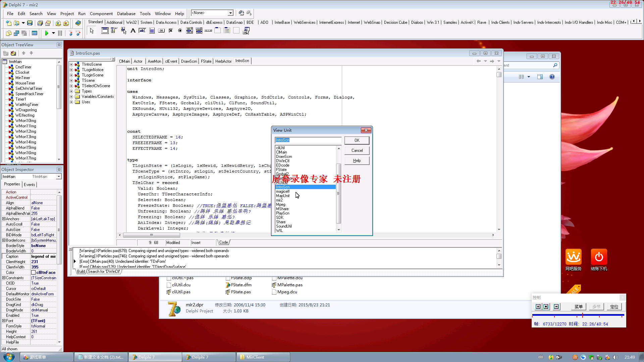Click the Pause toolbar icon
The width and height of the screenshot is (644, 362).
coord(60,33)
